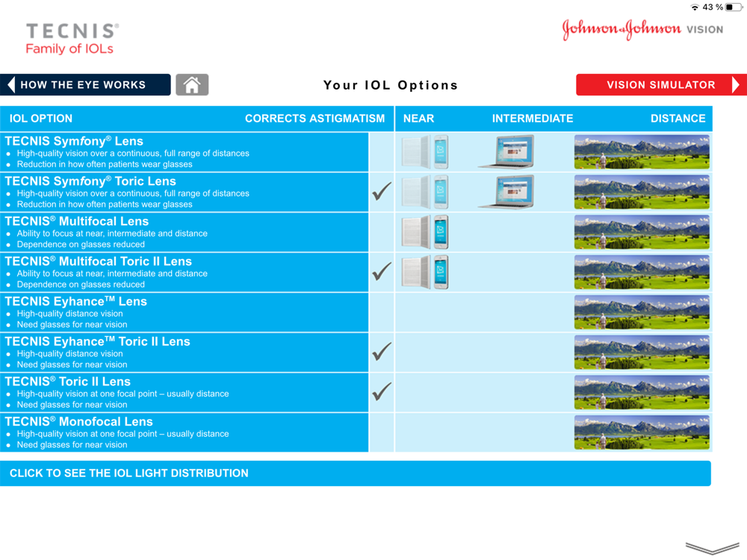The height and width of the screenshot is (560, 747).
Task: Click the astigmatism checkmark for Multifocal Toric II
Action: [382, 272]
